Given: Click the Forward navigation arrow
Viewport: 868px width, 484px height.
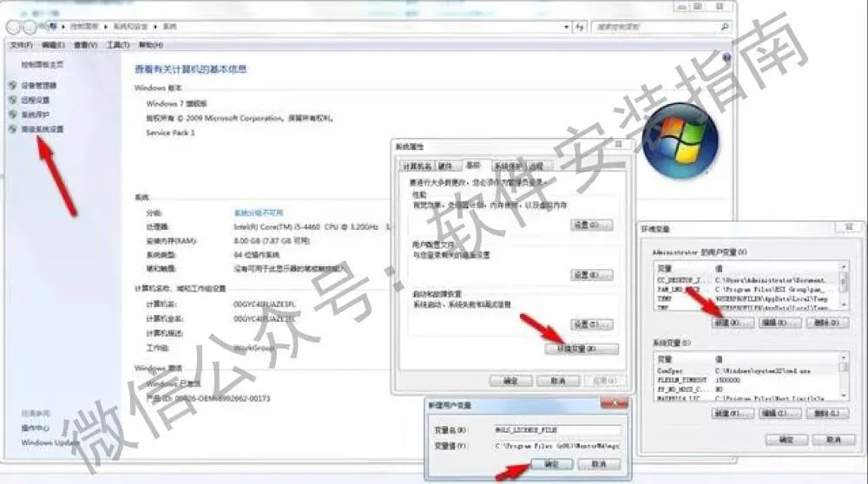Looking at the screenshot, I should [x=30, y=27].
